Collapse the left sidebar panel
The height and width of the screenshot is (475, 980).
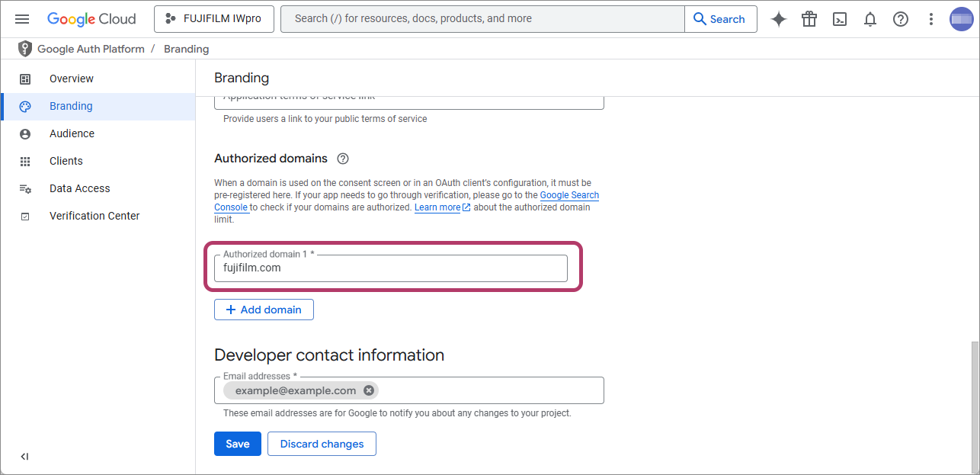pos(24,457)
